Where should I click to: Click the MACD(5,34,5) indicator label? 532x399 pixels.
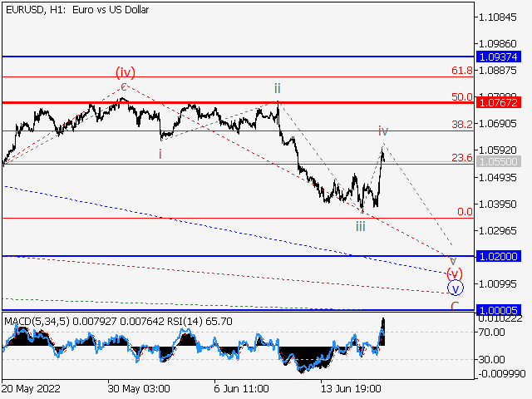(37, 322)
